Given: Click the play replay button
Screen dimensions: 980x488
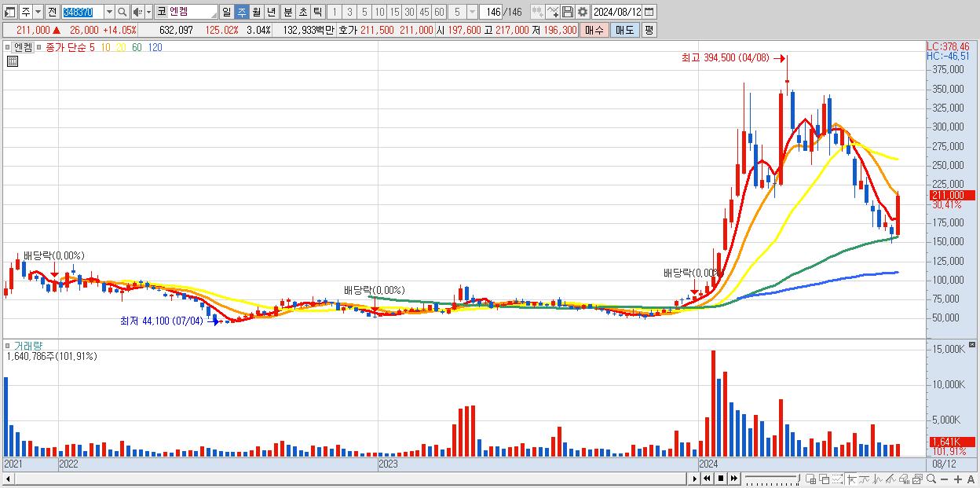Looking at the screenshot, I should point(695,479).
